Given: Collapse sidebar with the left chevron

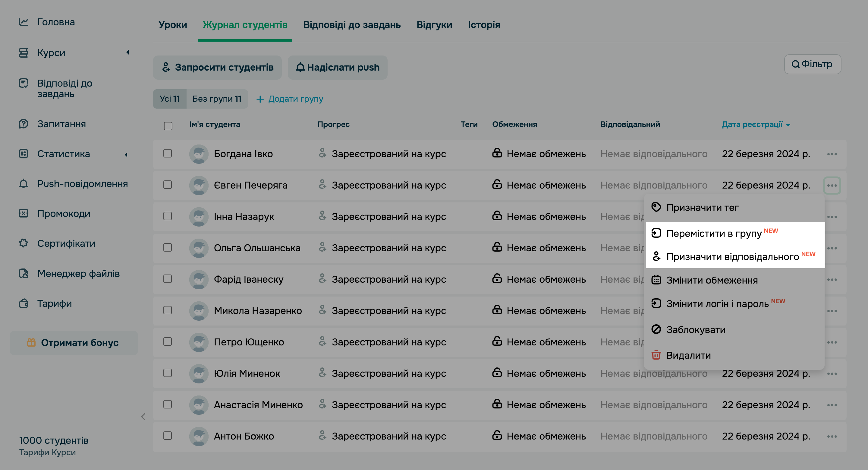Looking at the screenshot, I should [x=143, y=417].
